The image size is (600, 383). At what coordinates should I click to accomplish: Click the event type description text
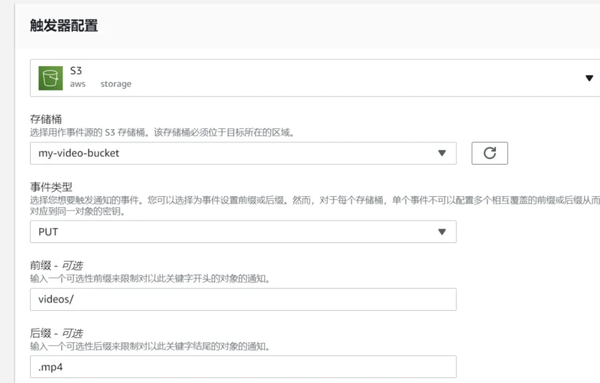click(x=315, y=205)
